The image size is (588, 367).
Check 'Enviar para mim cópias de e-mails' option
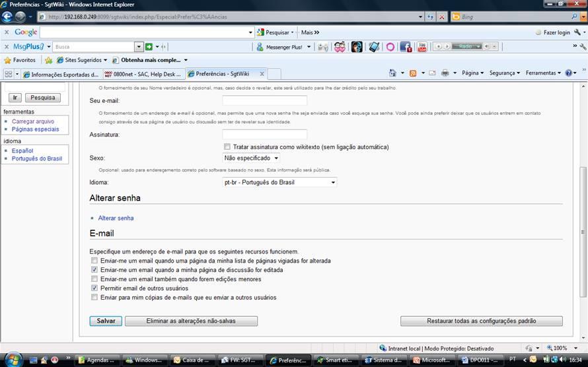(x=94, y=298)
